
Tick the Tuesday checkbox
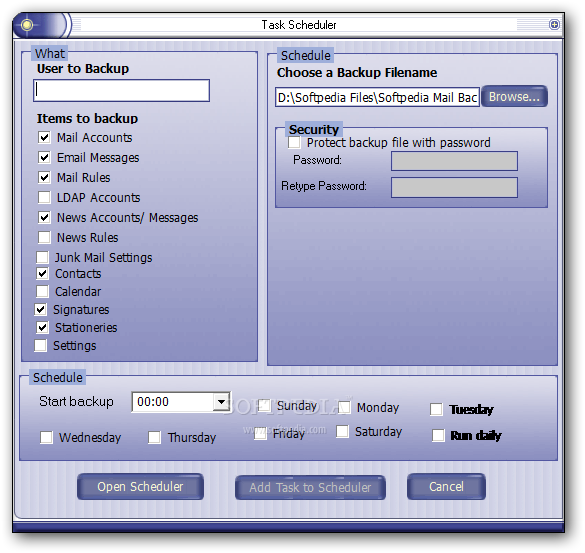tap(437, 409)
